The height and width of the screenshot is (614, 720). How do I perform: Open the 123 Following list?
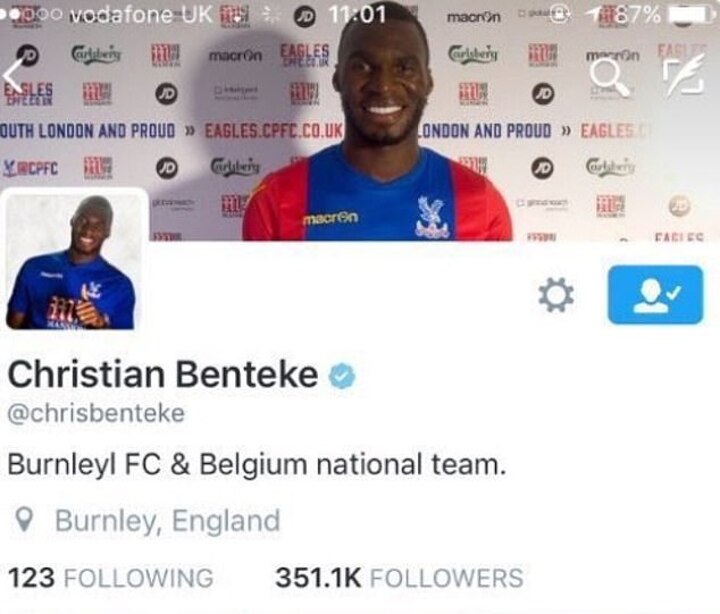pyautogui.click(x=111, y=578)
